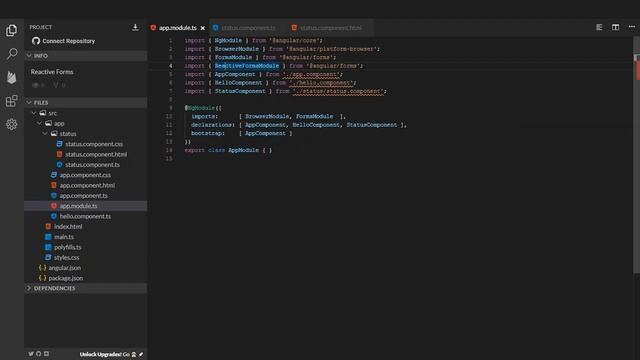Open hello.component.ts in the file tree
This screenshot has height=360, width=640.
85,216
